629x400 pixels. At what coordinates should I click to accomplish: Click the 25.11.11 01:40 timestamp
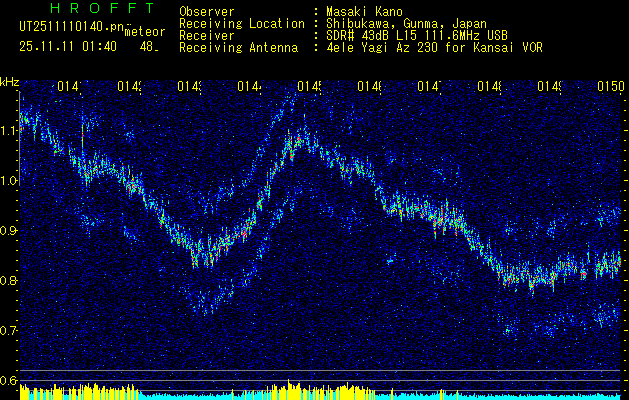click(67, 46)
